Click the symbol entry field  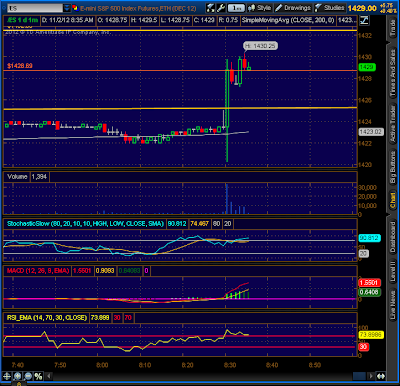(35, 8)
